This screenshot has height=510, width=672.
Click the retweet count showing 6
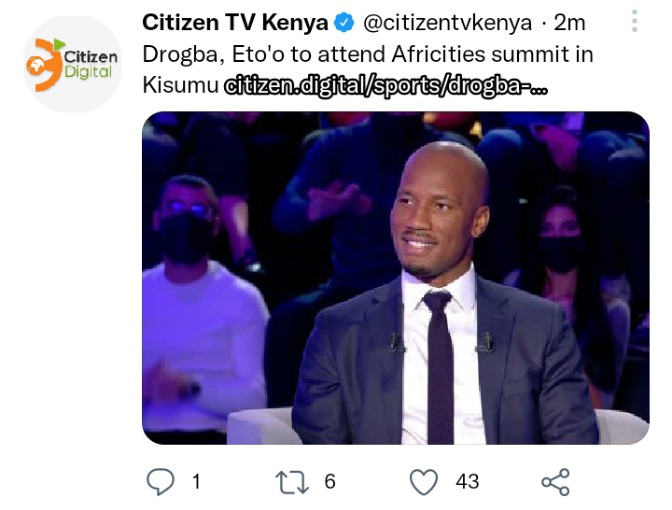point(330,482)
